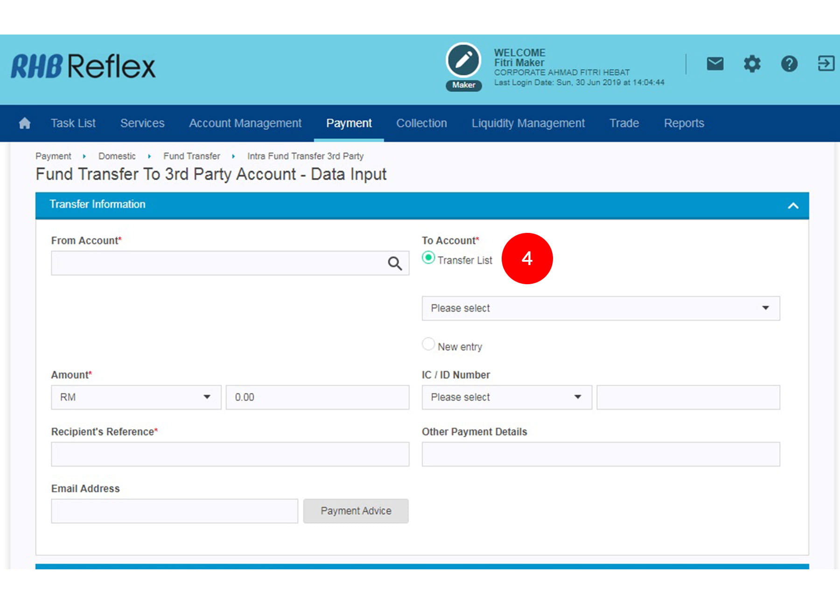
Task: Search From Account with magnifier icon
Action: 395,264
